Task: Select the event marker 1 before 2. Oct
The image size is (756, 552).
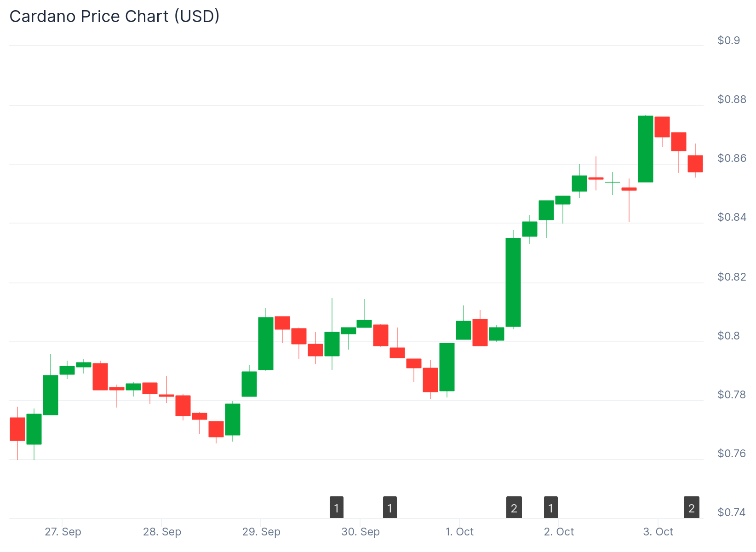Action: [551, 507]
